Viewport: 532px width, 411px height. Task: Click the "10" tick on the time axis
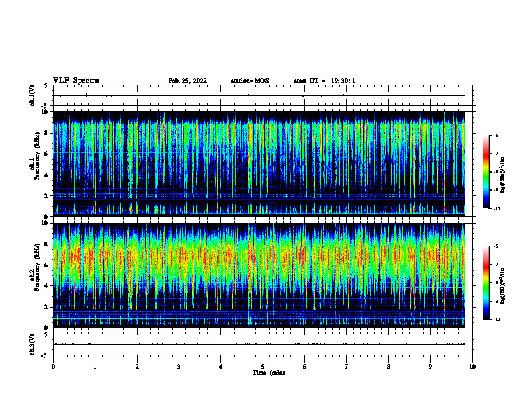pyautogui.click(x=472, y=367)
